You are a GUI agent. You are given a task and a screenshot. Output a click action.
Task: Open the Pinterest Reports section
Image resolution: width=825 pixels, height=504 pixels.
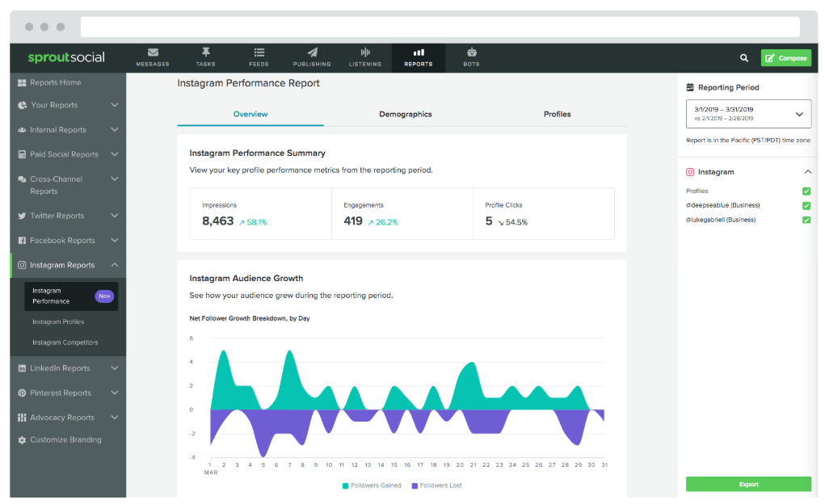pyautogui.click(x=61, y=393)
